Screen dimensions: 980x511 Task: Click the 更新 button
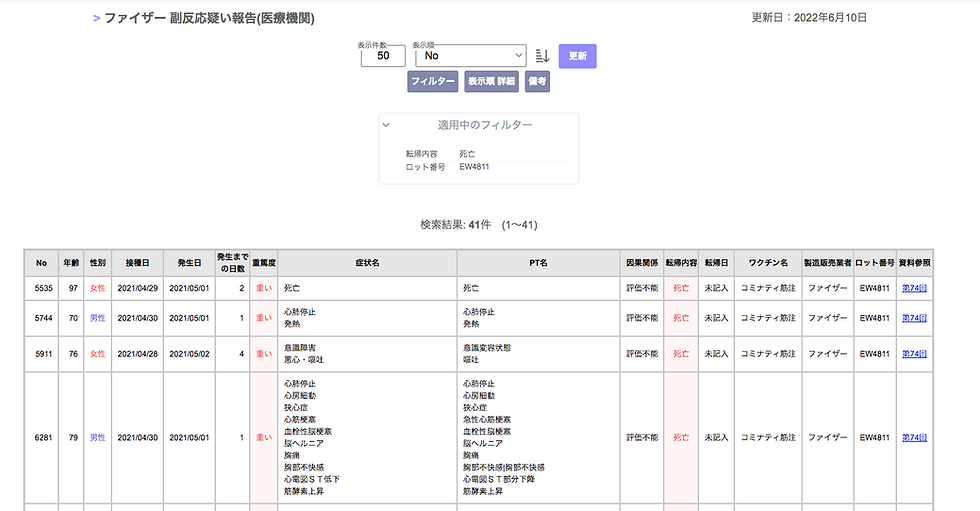[578, 56]
